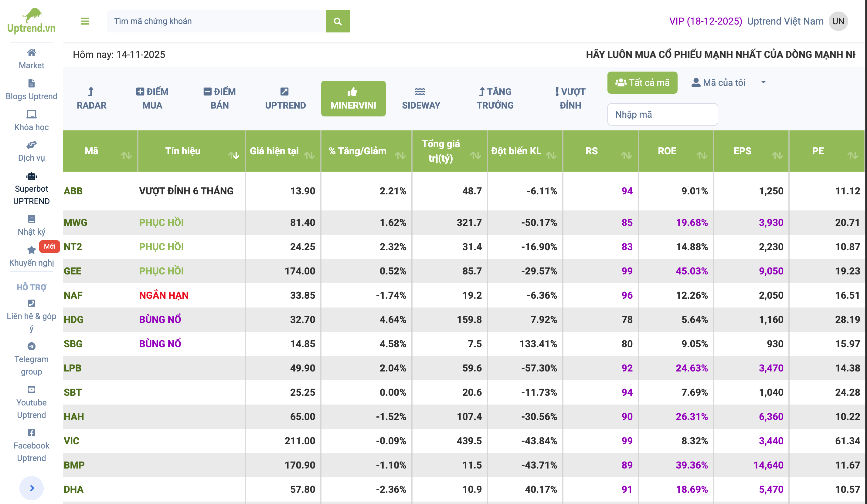Click the Nhật ký journal icon
The height and width of the screenshot is (504, 867).
31,219
